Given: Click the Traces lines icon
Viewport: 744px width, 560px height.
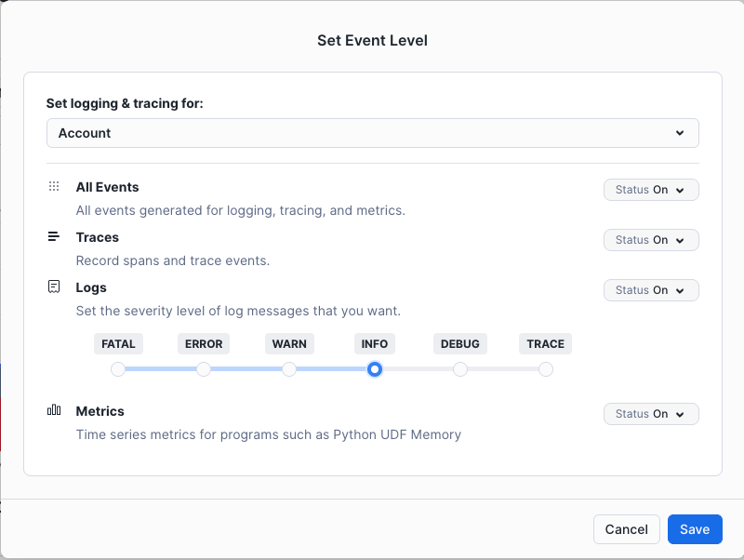Looking at the screenshot, I should coord(54,237).
